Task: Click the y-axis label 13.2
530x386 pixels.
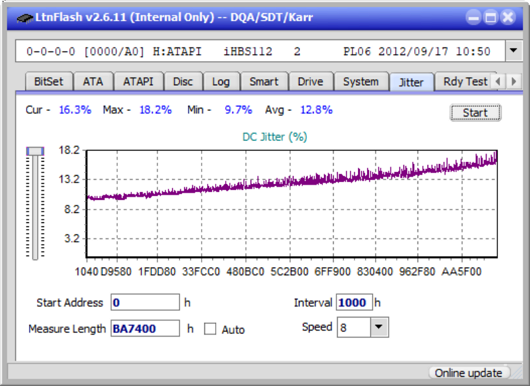Action: [69, 179]
